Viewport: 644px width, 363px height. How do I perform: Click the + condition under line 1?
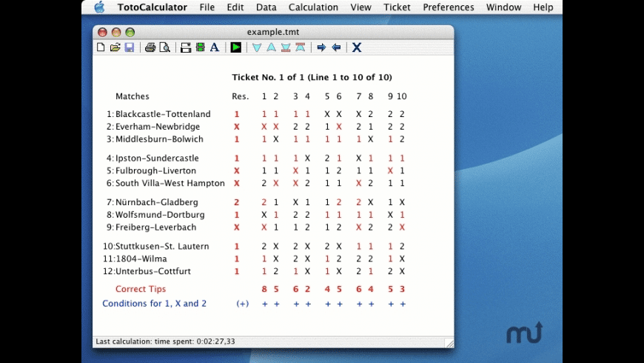point(264,304)
